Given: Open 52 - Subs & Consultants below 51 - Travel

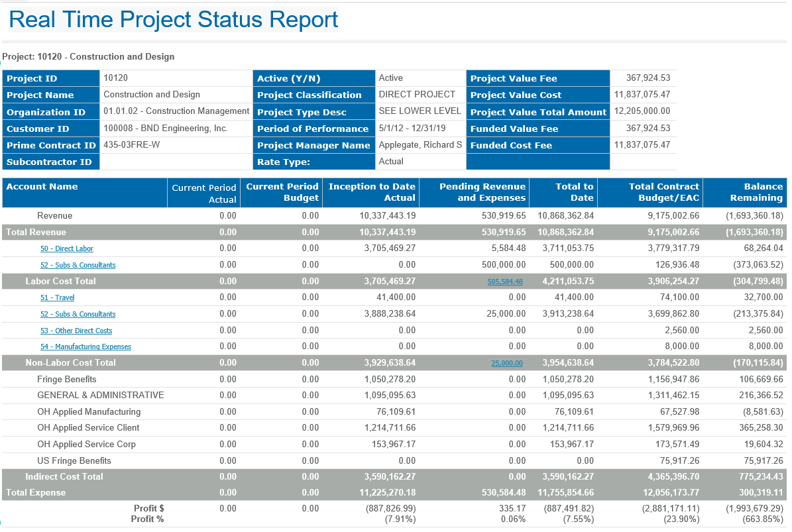Looking at the screenshot, I should pos(78,314).
